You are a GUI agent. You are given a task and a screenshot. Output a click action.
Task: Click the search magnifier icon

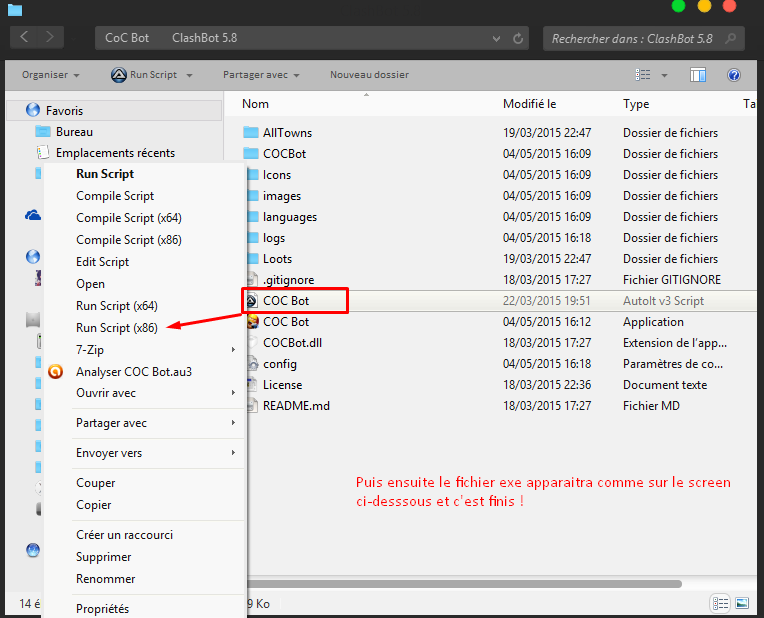click(x=730, y=38)
